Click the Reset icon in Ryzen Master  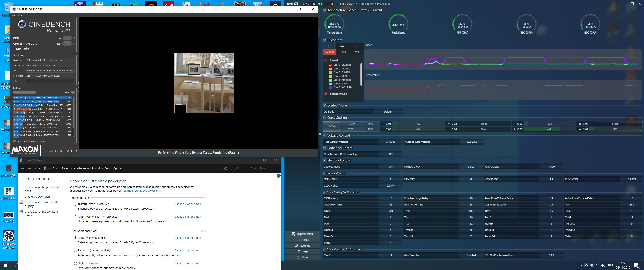coord(298,240)
